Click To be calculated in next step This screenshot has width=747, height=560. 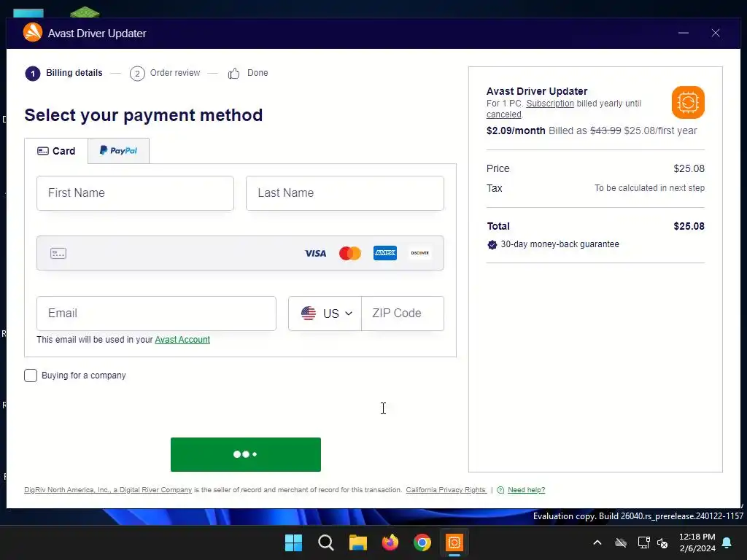click(649, 188)
